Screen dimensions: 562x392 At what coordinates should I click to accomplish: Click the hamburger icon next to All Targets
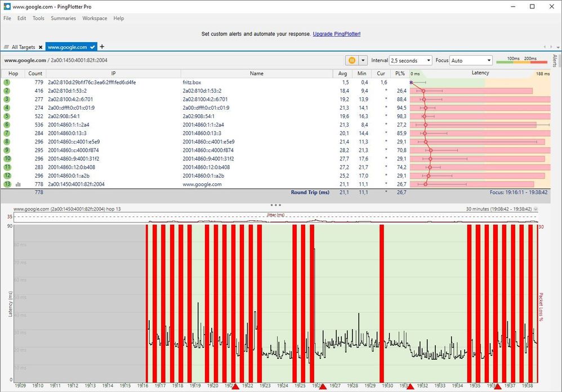click(x=6, y=47)
